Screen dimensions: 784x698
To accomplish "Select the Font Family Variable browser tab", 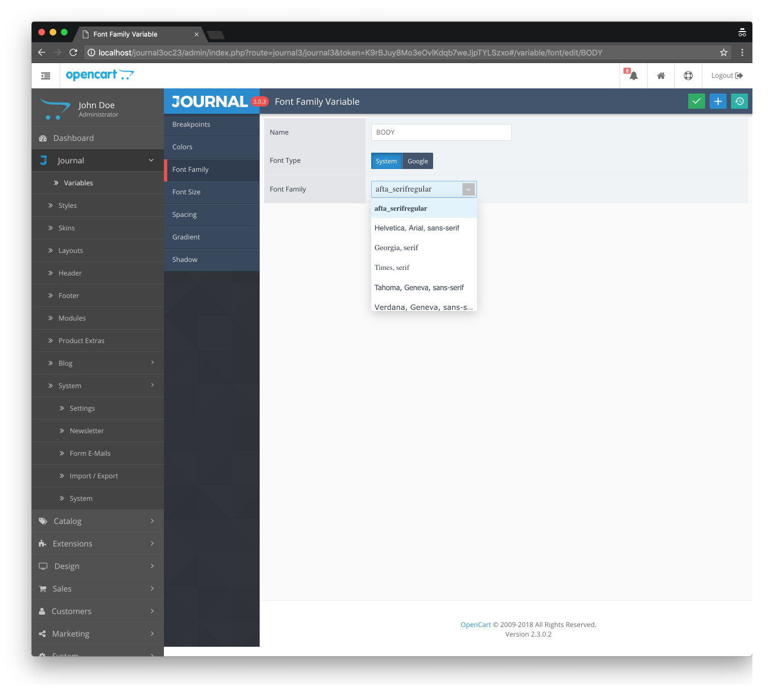I will click(140, 34).
